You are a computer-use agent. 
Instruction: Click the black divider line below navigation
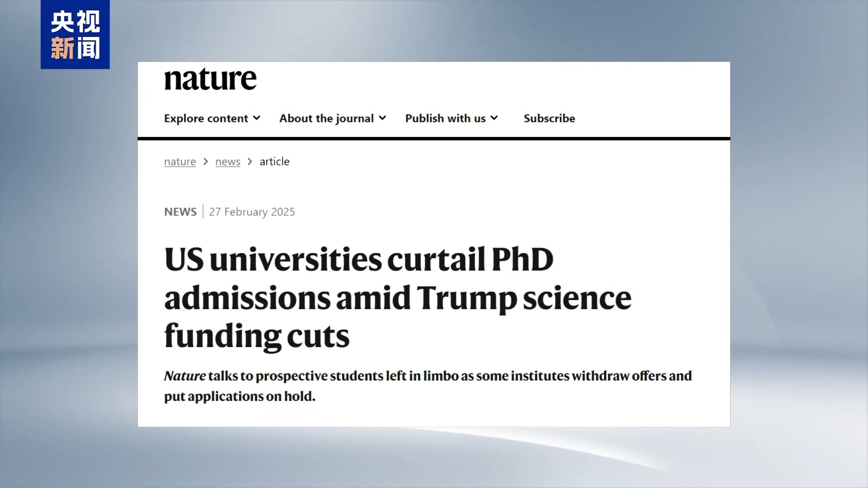pyautogui.click(x=434, y=139)
